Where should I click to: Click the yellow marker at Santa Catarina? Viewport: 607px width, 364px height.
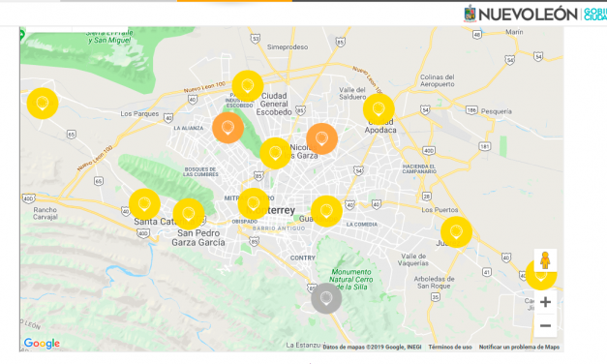click(144, 204)
